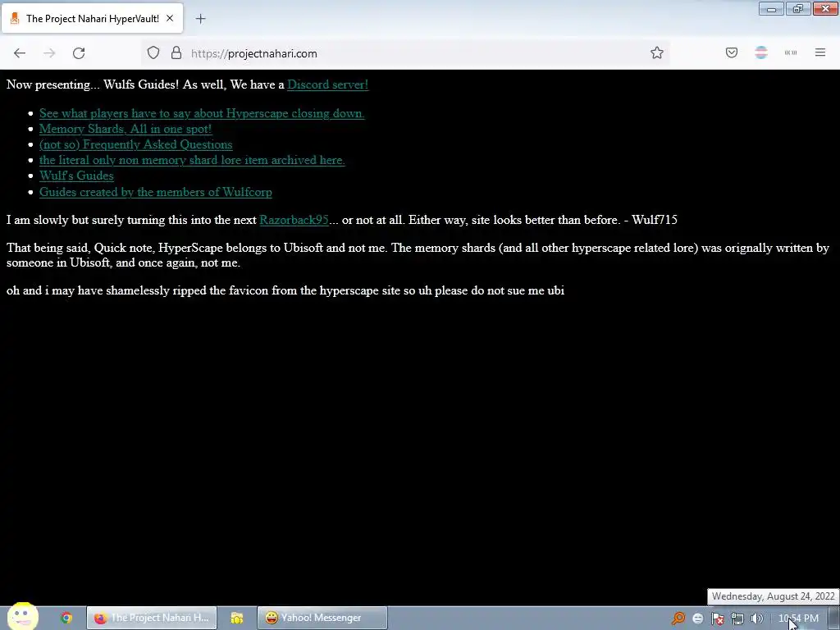Image resolution: width=840 pixels, height=630 pixels.
Task: Click the gray round tray icon
Action: click(x=697, y=619)
